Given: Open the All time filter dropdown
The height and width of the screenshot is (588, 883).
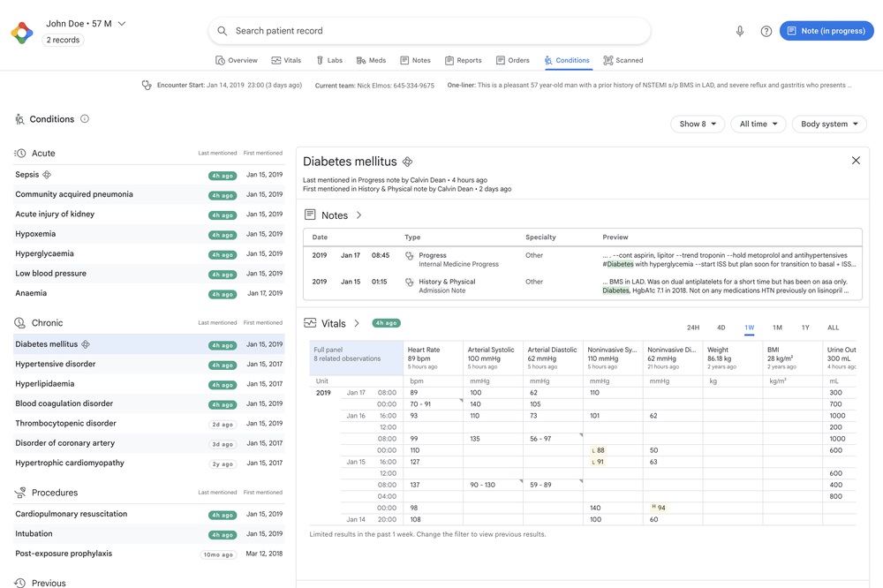Looking at the screenshot, I should [758, 124].
